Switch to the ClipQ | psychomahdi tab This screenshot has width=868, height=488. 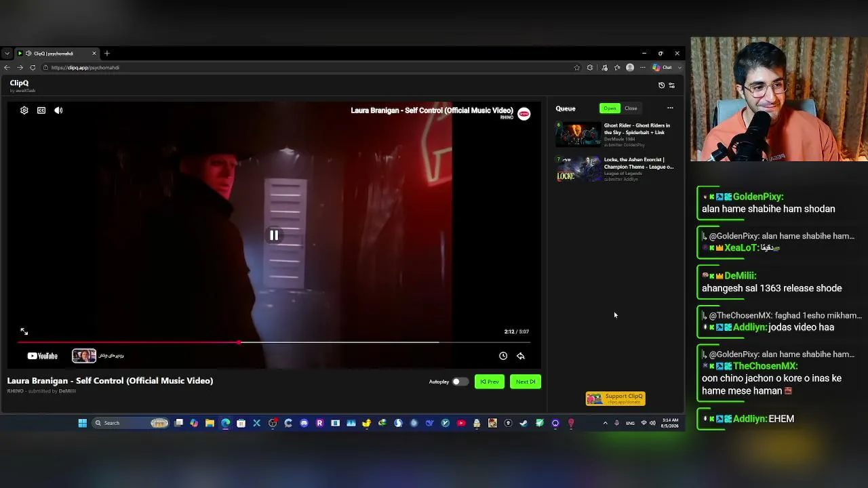[x=58, y=54]
